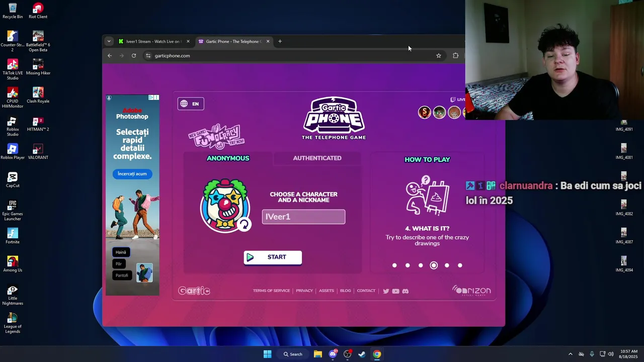
Task: Select HITMAN 2 desktop shortcut
Action: [38, 124]
